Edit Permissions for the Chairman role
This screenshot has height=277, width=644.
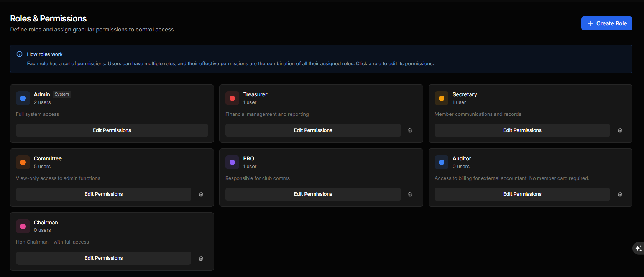(x=103, y=258)
